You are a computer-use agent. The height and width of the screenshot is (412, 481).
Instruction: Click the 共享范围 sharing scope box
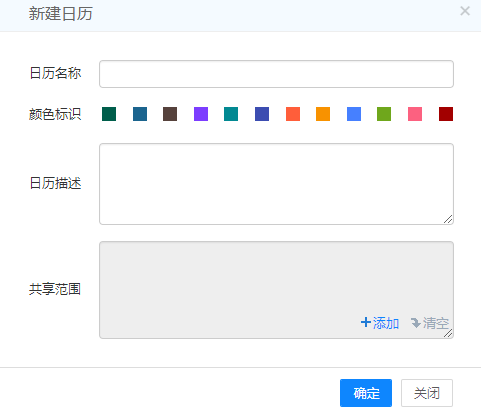point(276,290)
